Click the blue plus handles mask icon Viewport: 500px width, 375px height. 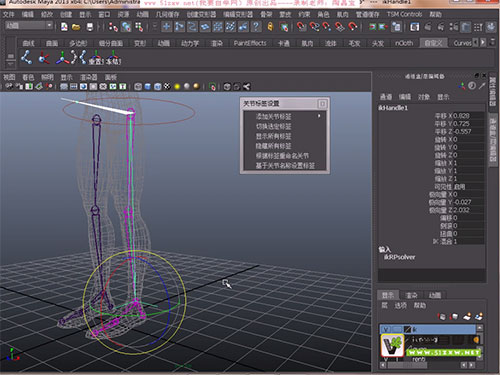click(167, 27)
